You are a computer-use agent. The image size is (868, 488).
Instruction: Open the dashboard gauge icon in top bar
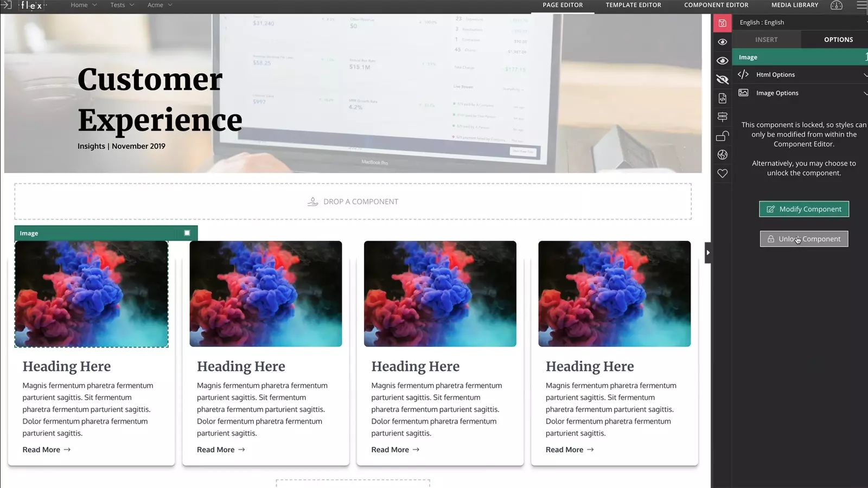[837, 5]
